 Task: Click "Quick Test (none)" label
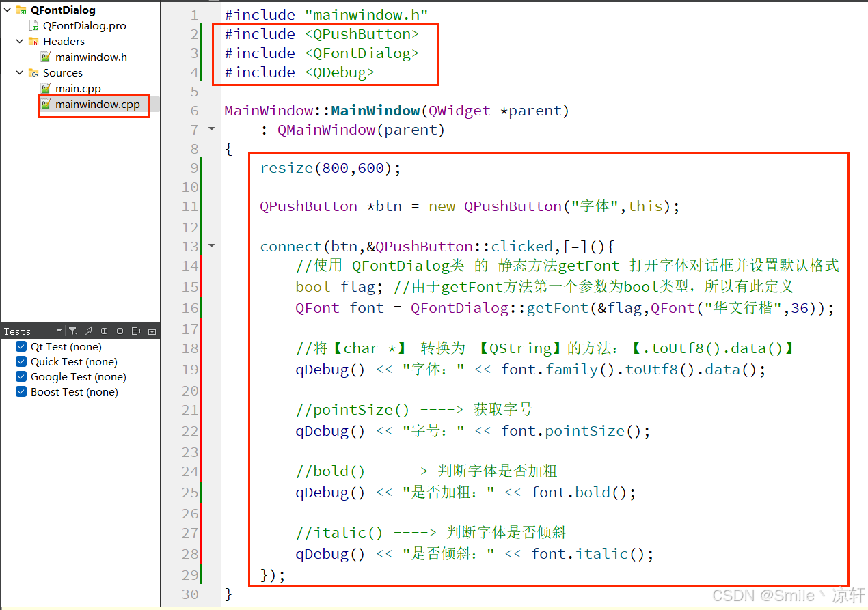pos(74,362)
